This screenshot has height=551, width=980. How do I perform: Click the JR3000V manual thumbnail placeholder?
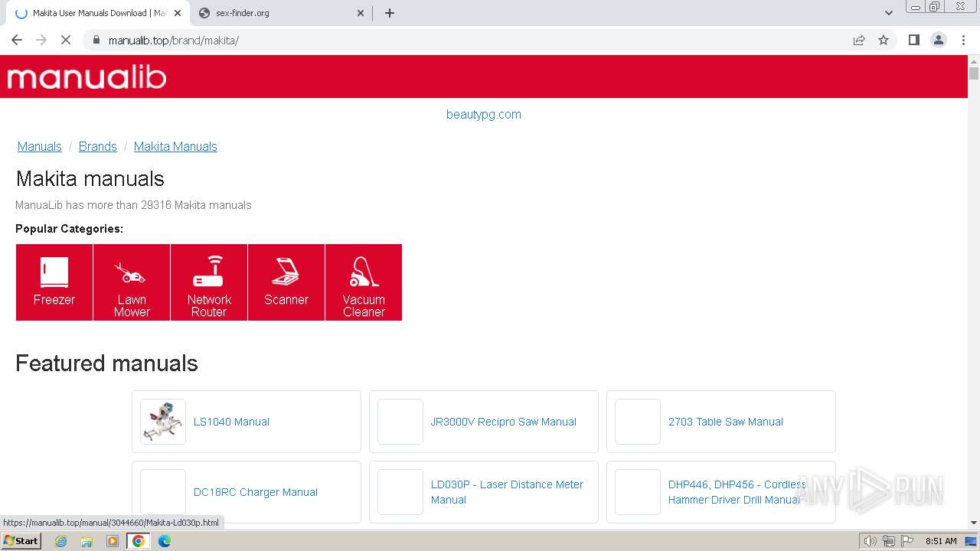coord(400,422)
